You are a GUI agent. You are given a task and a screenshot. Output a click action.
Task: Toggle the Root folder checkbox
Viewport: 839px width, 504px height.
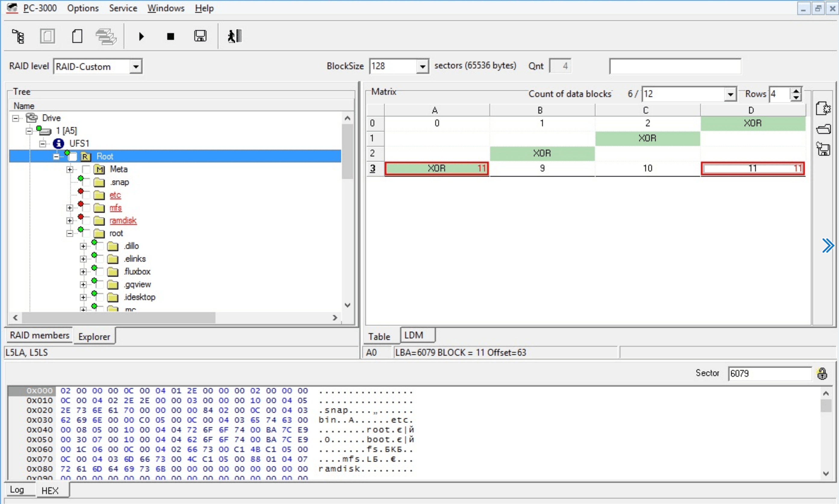click(x=73, y=156)
